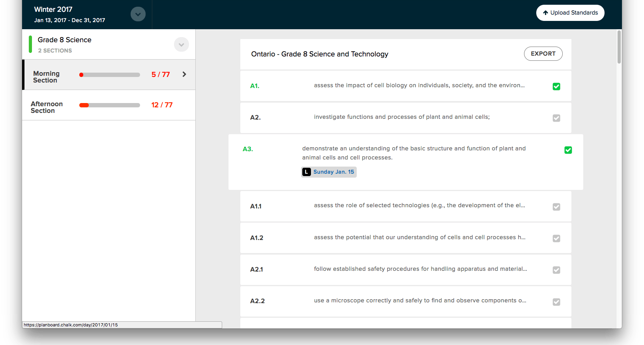This screenshot has width=644, height=345.
Task: Click the EXPORT button
Action: [x=543, y=54]
